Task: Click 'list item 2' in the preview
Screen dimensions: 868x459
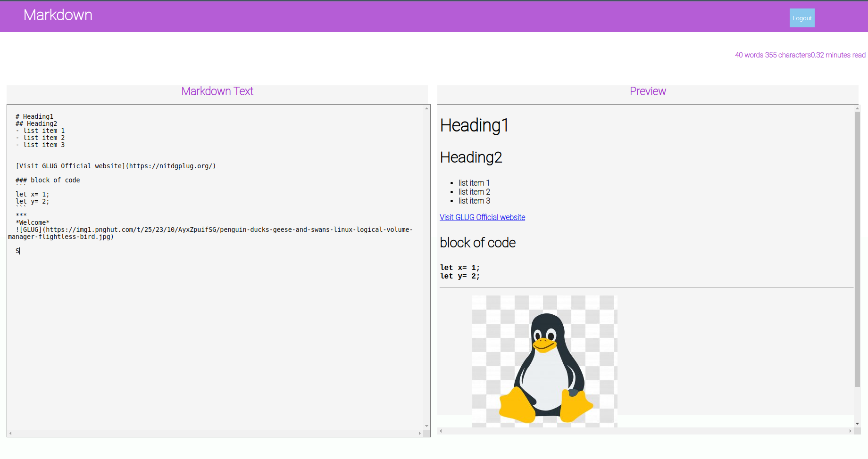Action: 474,192
